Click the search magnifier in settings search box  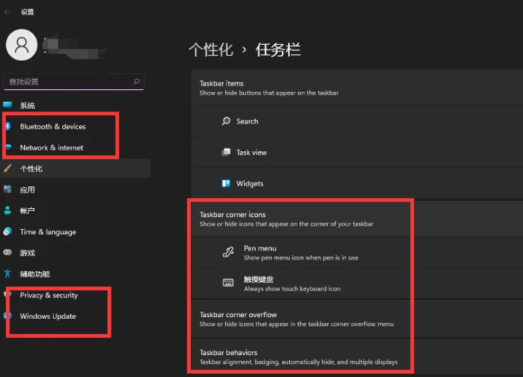pyautogui.click(x=136, y=81)
